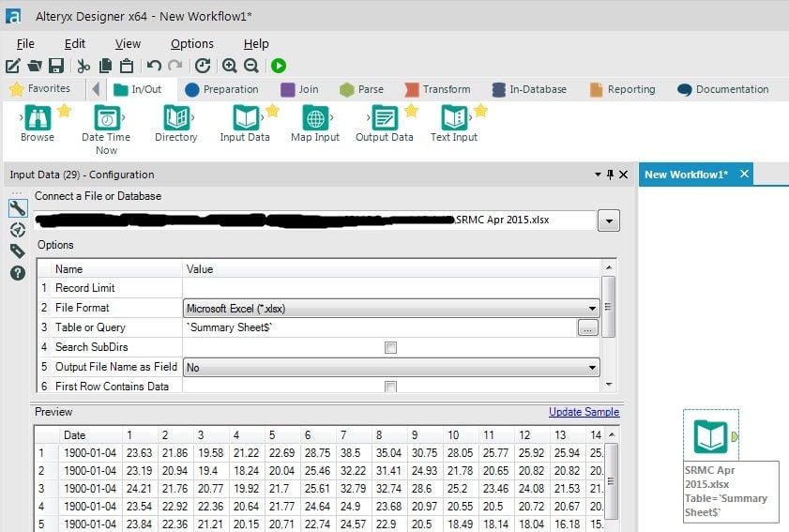Select the Input Data node on canvas
Viewport: 789px width, 532px height.
click(x=710, y=436)
